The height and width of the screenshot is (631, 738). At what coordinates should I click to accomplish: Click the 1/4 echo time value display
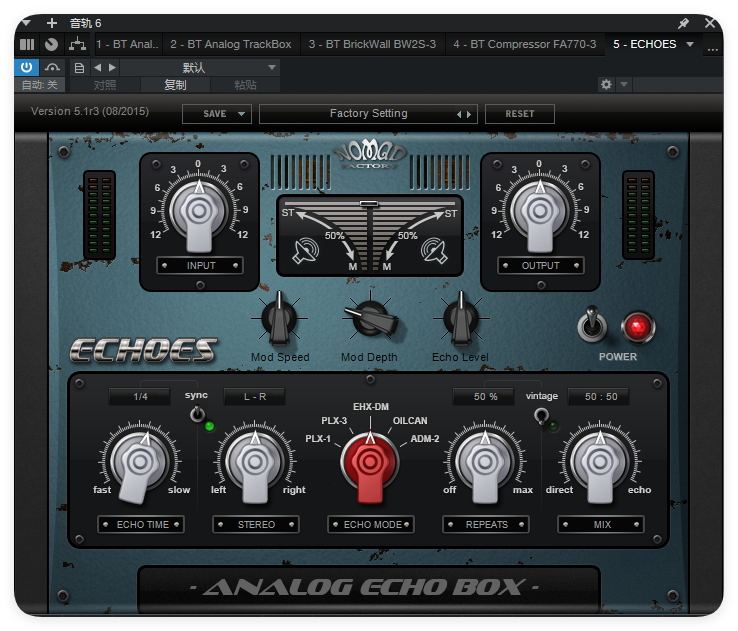(140, 397)
